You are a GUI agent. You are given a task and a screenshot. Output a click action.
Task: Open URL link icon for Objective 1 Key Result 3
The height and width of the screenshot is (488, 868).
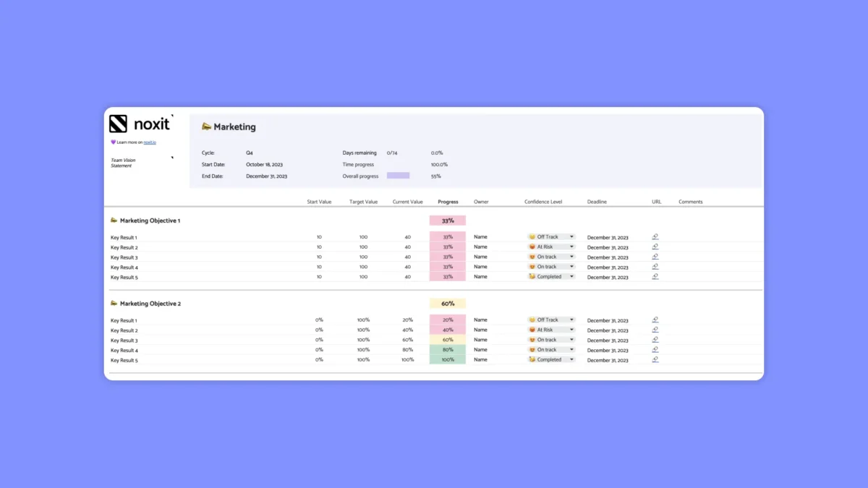click(655, 257)
